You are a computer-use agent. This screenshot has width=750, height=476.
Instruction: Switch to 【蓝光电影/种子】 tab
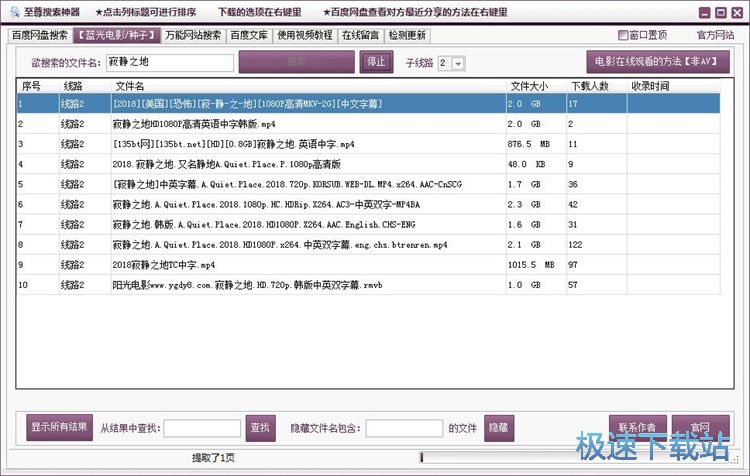117,35
